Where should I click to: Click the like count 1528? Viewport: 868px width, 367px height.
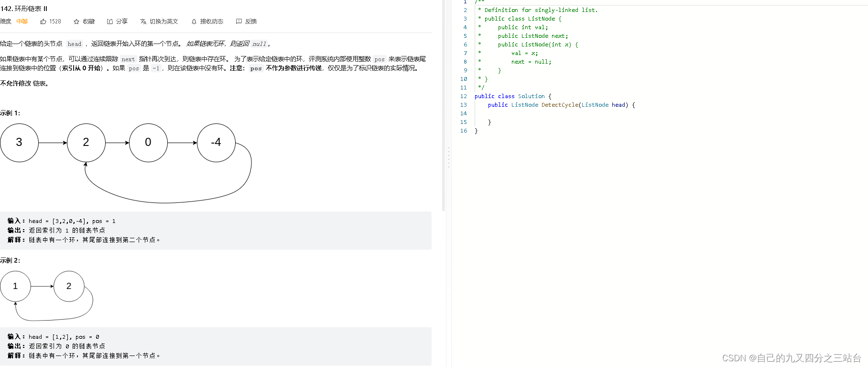55,22
